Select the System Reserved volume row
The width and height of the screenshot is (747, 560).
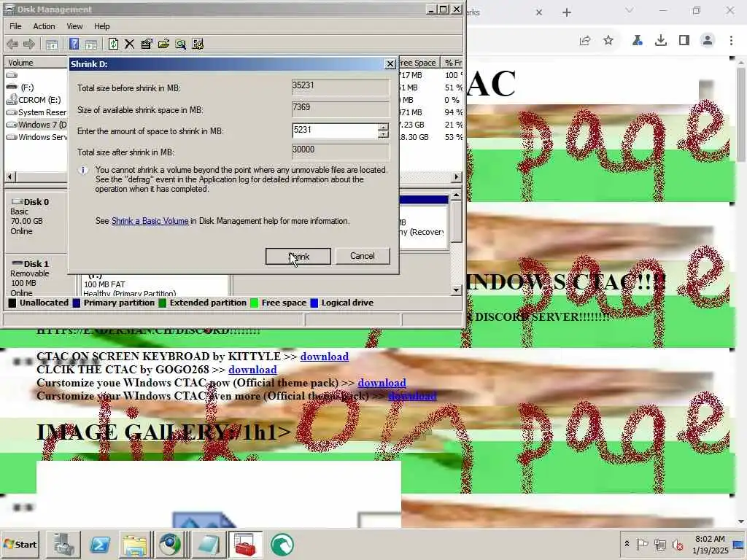point(36,112)
